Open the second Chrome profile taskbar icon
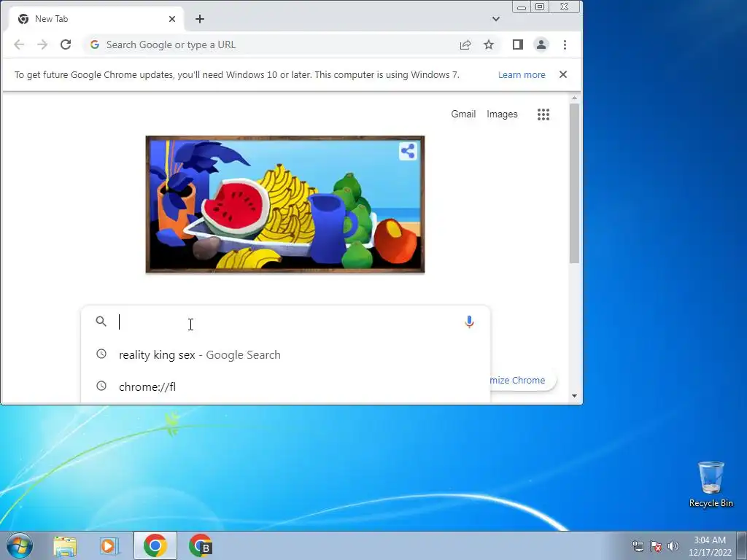This screenshot has width=747, height=560. click(x=201, y=545)
